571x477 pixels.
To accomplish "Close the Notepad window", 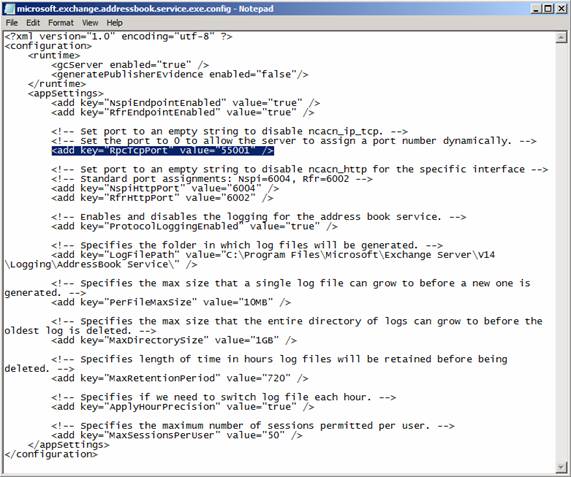I will click(561, 9).
